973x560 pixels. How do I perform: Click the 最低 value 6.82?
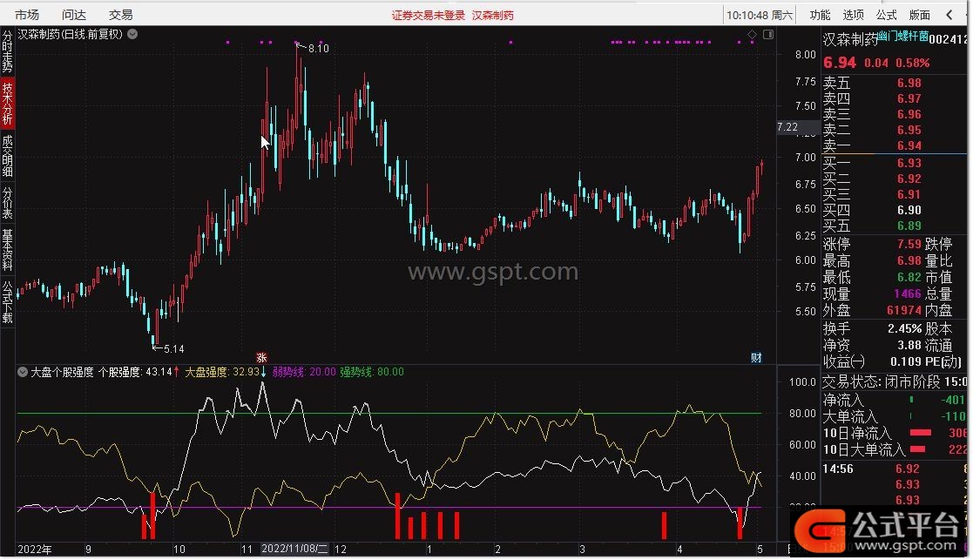point(909,277)
